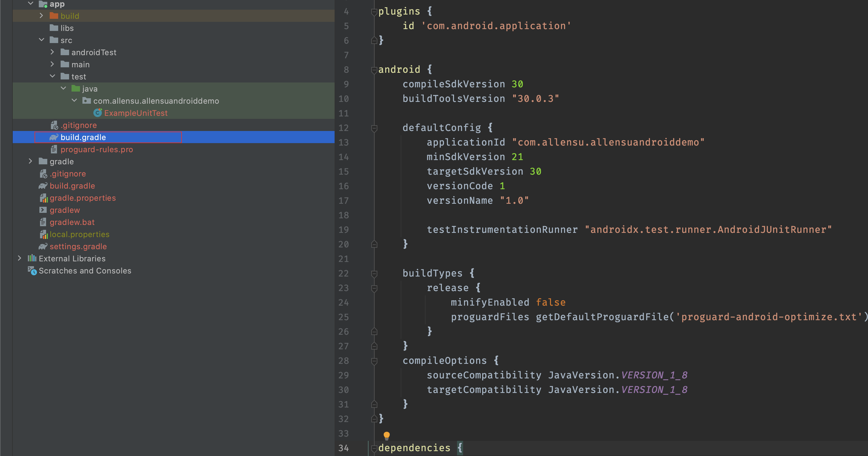Viewport: 868px width, 456px height.
Task: Open the root-level build.gradle file
Action: coord(72,186)
